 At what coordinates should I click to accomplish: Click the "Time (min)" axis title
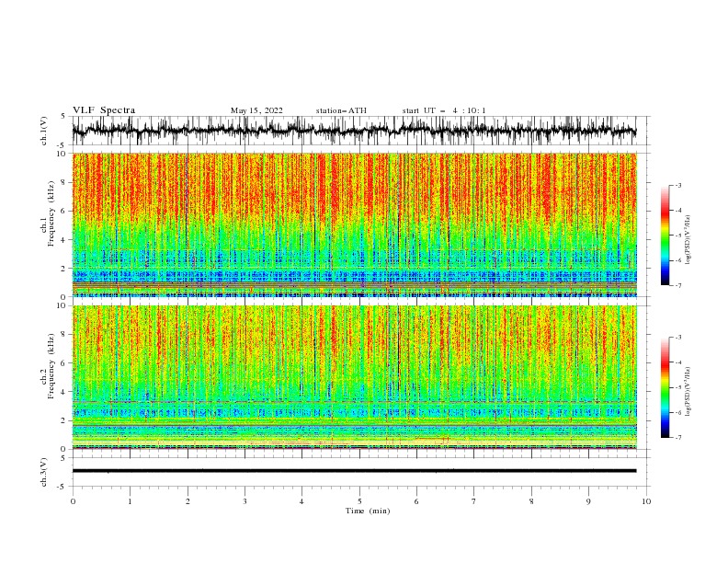tap(368, 511)
